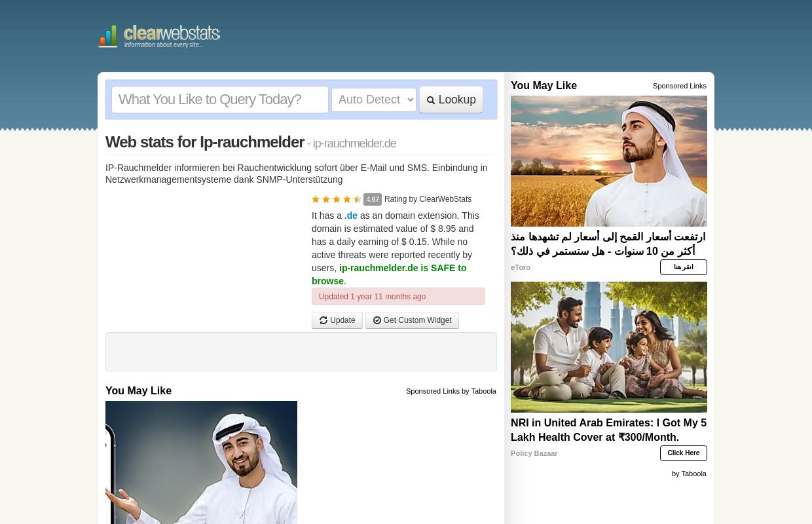Click Sponsored Links by Taboola text
This screenshot has height=524, width=812.
pos(451,391)
